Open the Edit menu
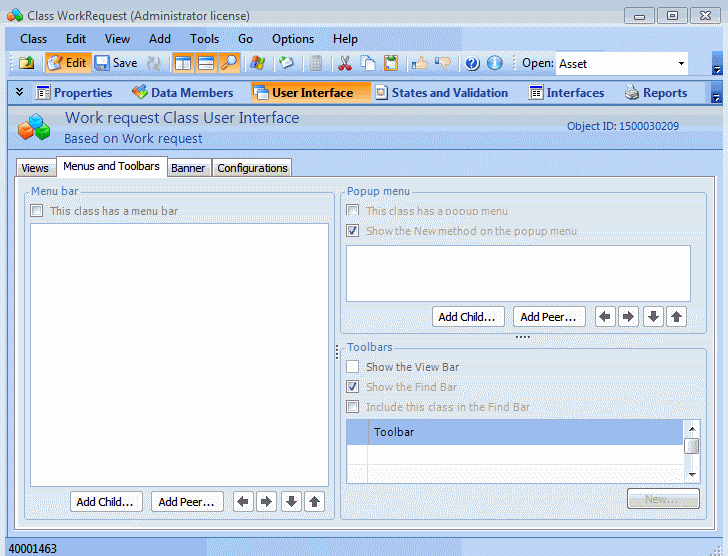This screenshot has width=728, height=556. pos(76,39)
